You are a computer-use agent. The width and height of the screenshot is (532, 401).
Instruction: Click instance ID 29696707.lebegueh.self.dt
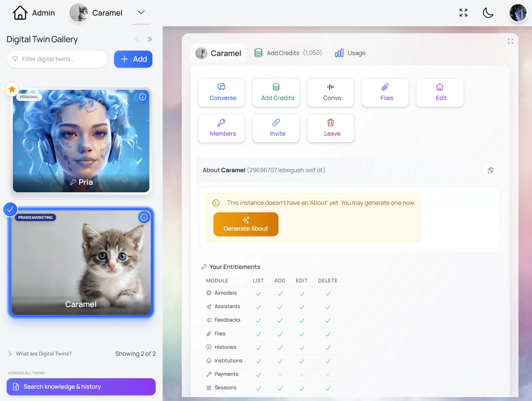(286, 170)
